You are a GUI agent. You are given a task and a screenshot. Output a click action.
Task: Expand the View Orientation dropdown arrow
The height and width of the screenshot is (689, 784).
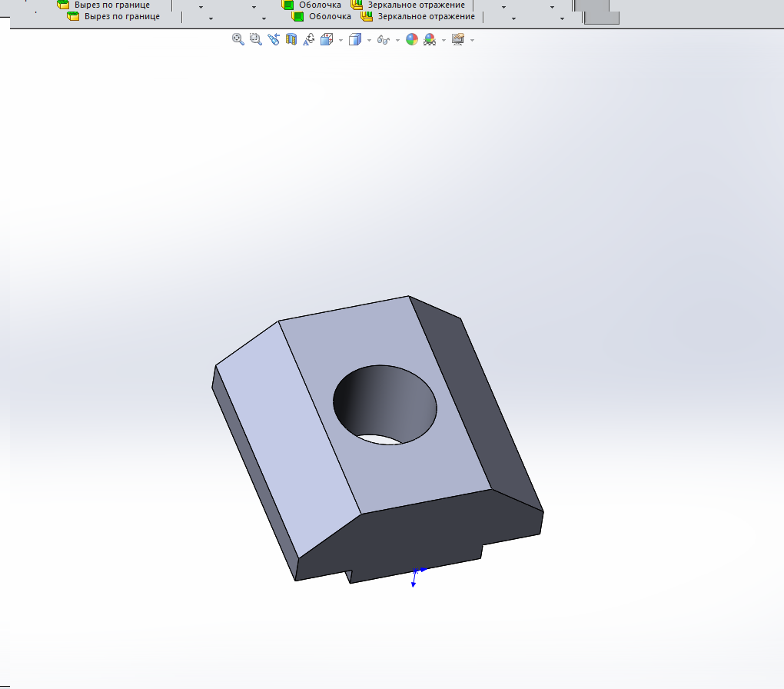pos(341,40)
